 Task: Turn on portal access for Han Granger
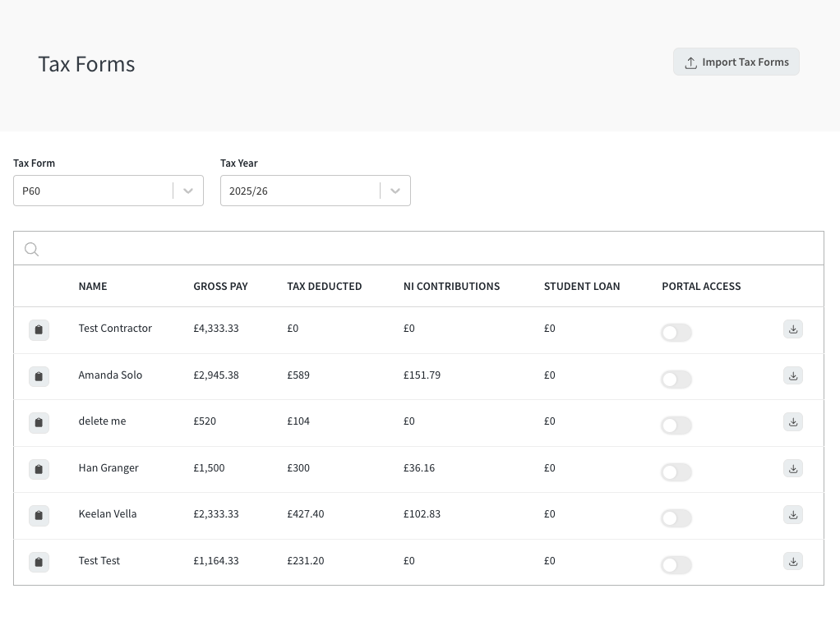pos(676,472)
